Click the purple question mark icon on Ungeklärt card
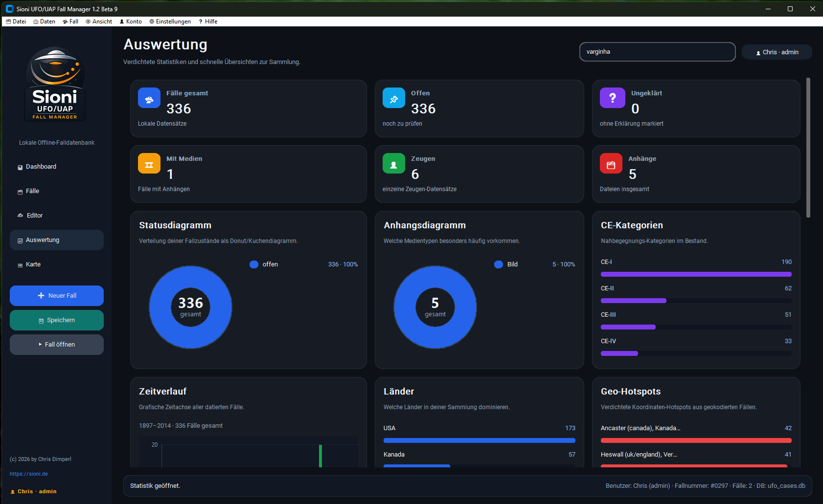 click(612, 98)
